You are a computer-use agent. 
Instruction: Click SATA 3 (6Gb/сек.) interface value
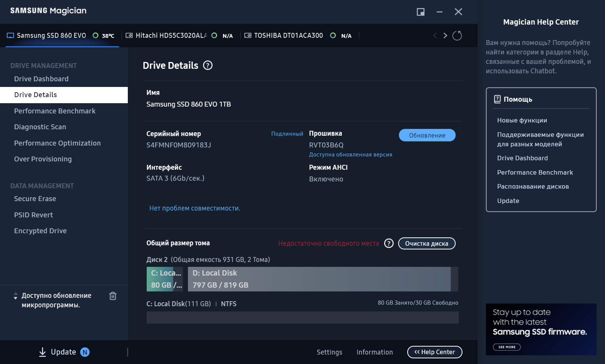(175, 178)
